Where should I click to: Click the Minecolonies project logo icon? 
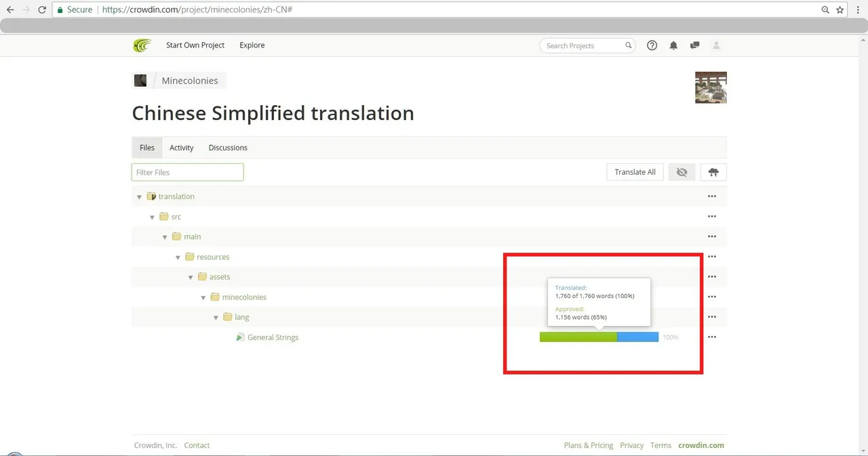tap(140, 81)
